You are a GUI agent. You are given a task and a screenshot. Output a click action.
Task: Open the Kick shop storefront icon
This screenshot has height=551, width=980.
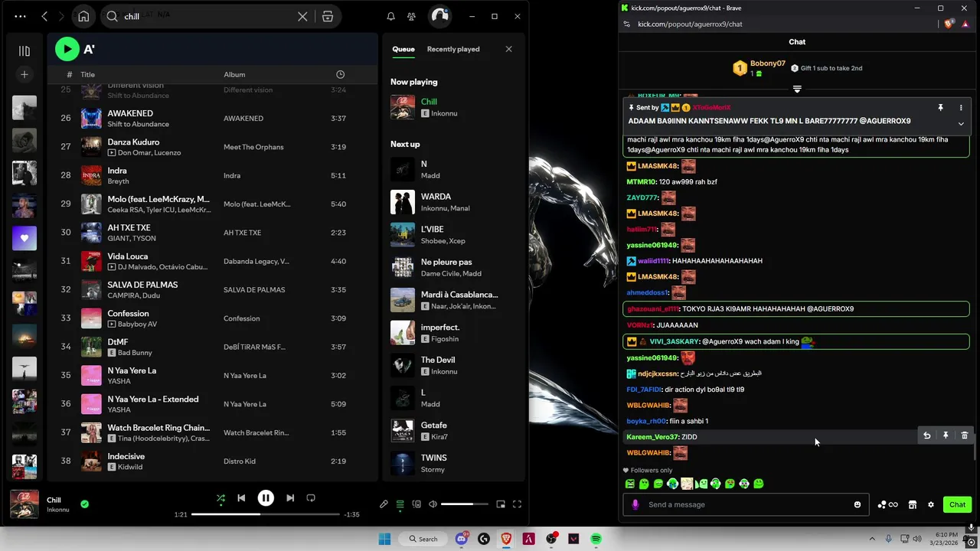tap(912, 504)
